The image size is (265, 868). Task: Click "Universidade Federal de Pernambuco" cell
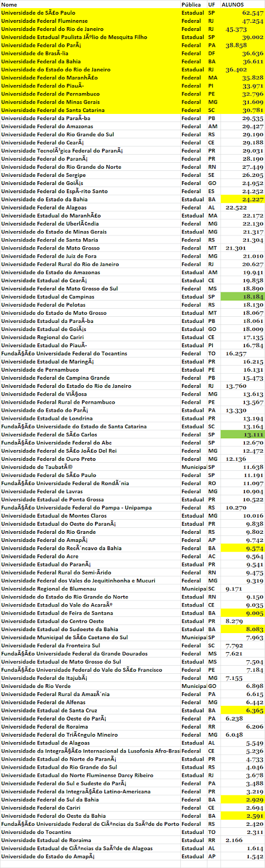[x=50, y=94]
